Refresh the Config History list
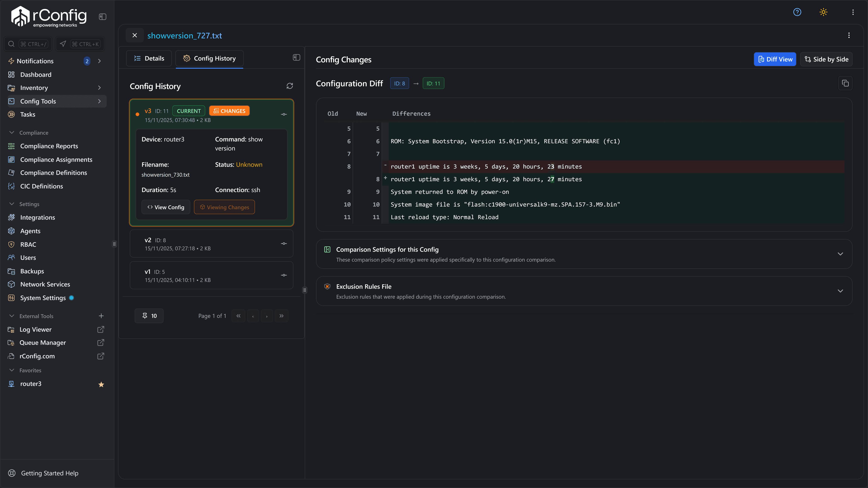The image size is (868, 488). pyautogui.click(x=289, y=86)
